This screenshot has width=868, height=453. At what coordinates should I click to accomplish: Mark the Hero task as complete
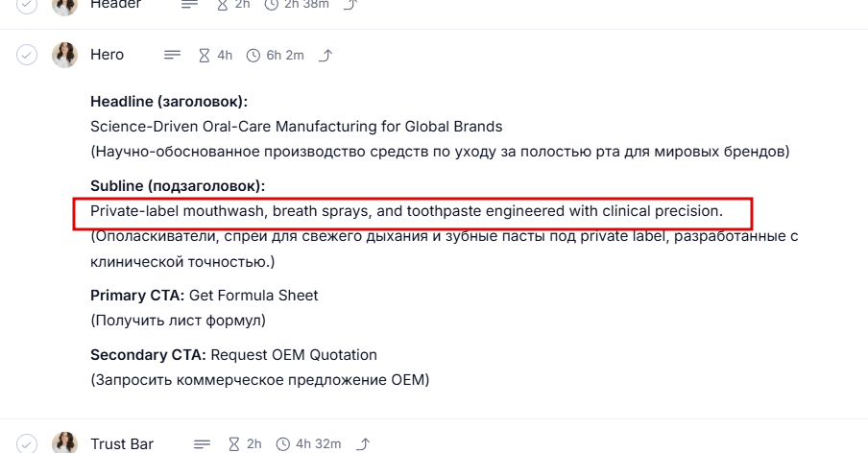pyautogui.click(x=27, y=55)
